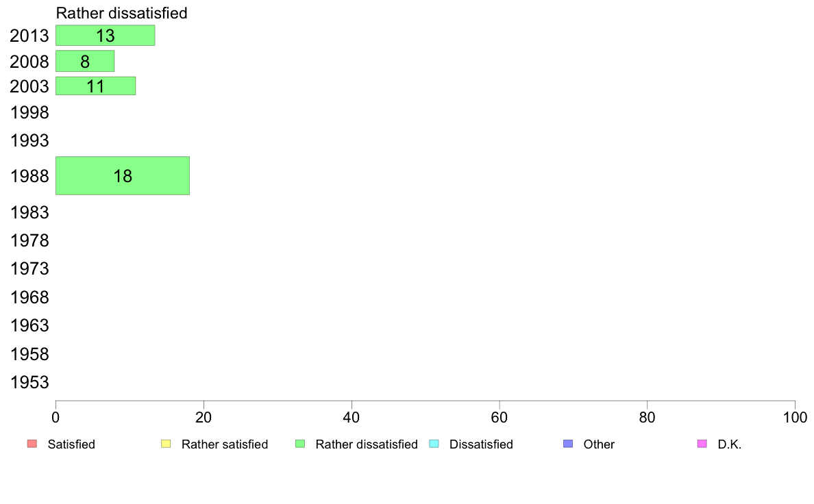Select the 2013 bar showing 13
Screen dimensions: 814x504
coord(106,36)
